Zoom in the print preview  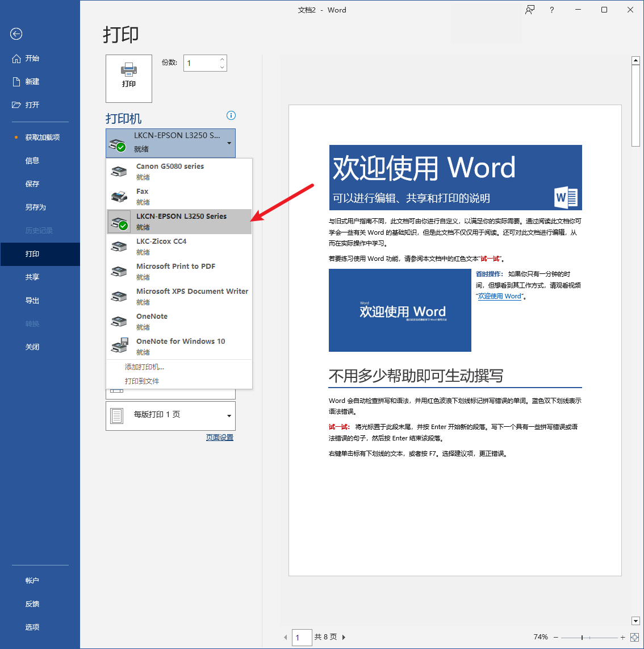point(622,638)
